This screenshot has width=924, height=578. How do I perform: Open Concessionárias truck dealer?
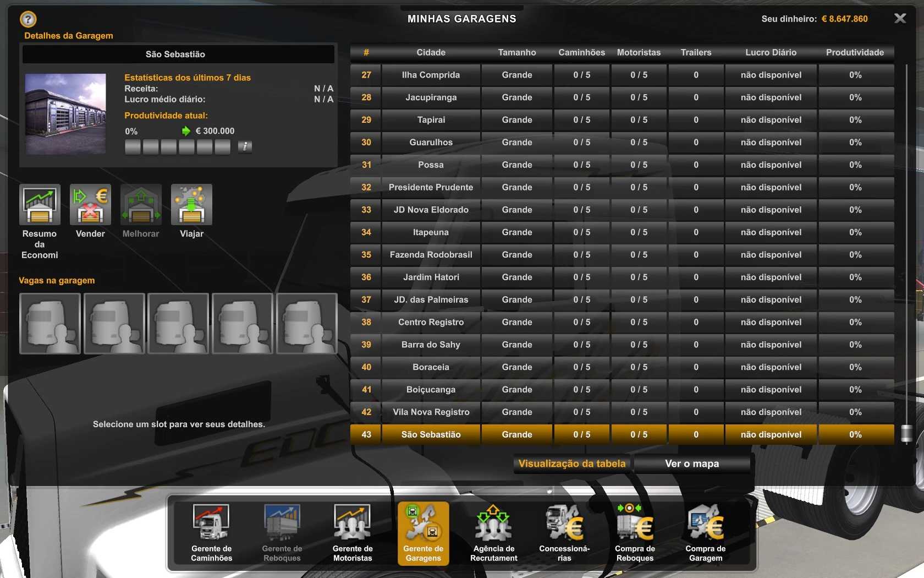pos(564,532)
